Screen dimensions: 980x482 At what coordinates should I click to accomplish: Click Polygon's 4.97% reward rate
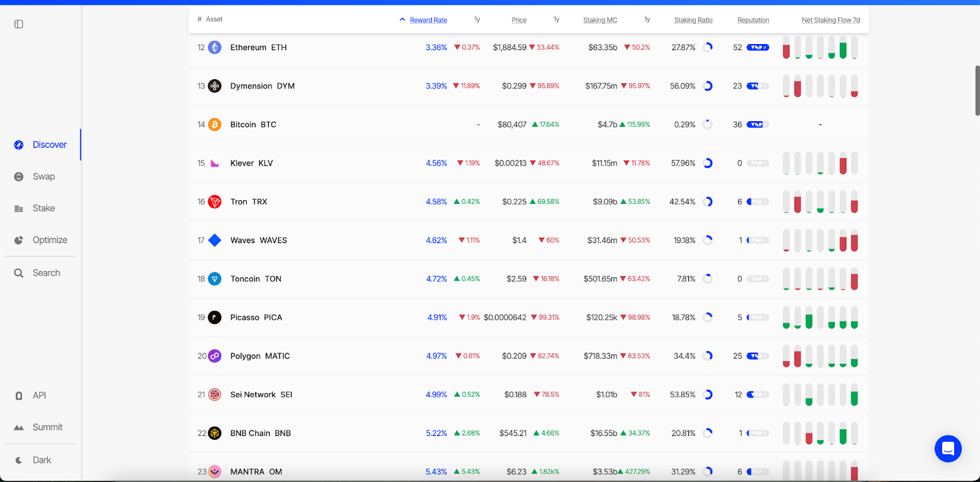point(437,356)
